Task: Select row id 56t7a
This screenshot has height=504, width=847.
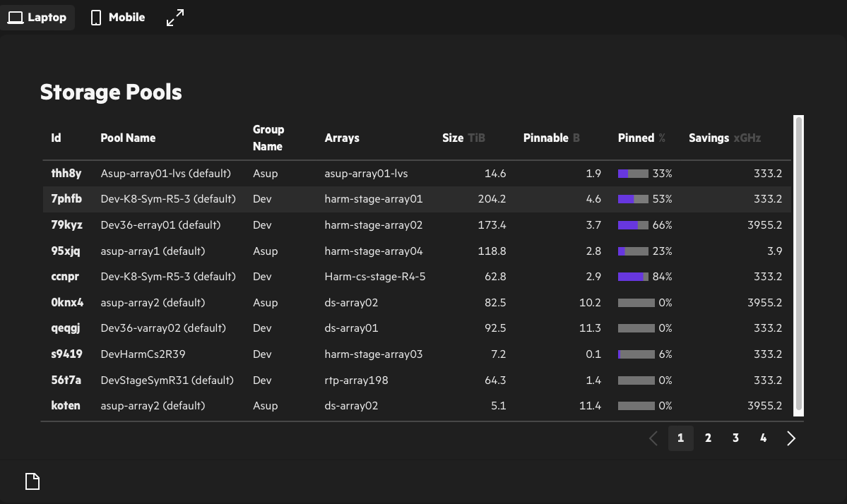Action: coord(66,380)
